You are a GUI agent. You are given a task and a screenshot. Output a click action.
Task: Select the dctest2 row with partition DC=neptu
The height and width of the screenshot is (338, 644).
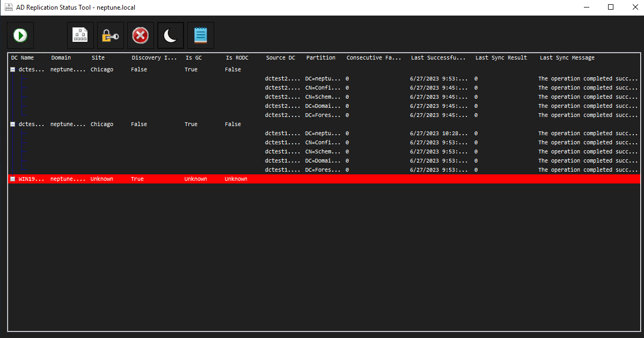pyautogui.click(x=325, y=79)
